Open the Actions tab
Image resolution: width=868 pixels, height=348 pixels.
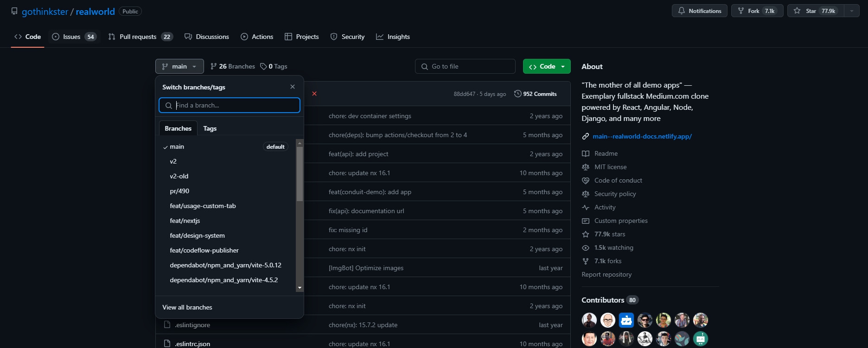(x=257, y=37)
